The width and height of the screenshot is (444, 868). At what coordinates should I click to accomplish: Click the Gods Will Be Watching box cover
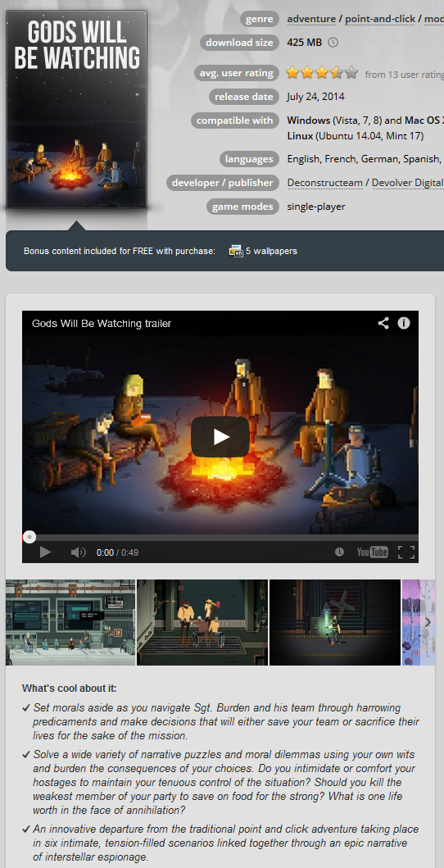[x=77, y=110]
